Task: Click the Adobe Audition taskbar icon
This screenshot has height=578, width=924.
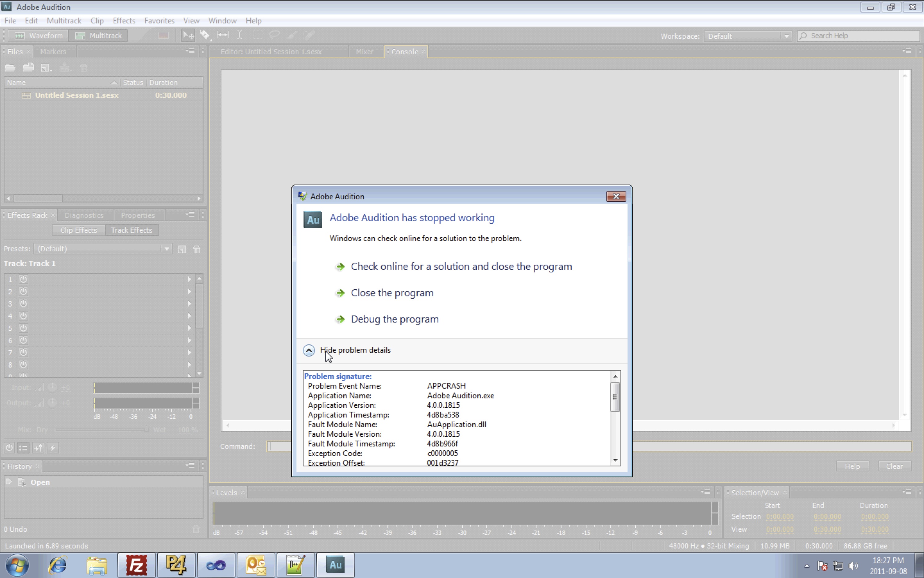Action: click(335, 565)
